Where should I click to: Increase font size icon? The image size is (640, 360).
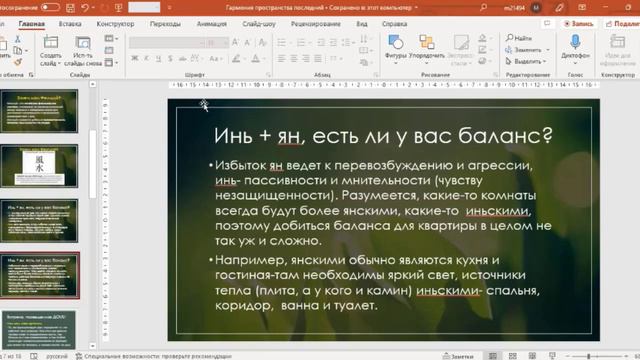236,42
